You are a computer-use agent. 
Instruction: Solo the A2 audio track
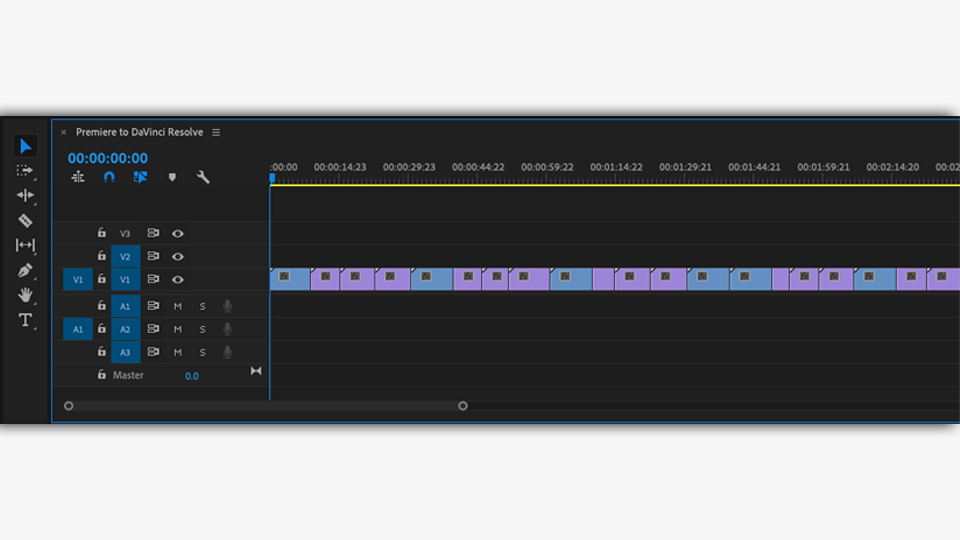tap(203, 329)
